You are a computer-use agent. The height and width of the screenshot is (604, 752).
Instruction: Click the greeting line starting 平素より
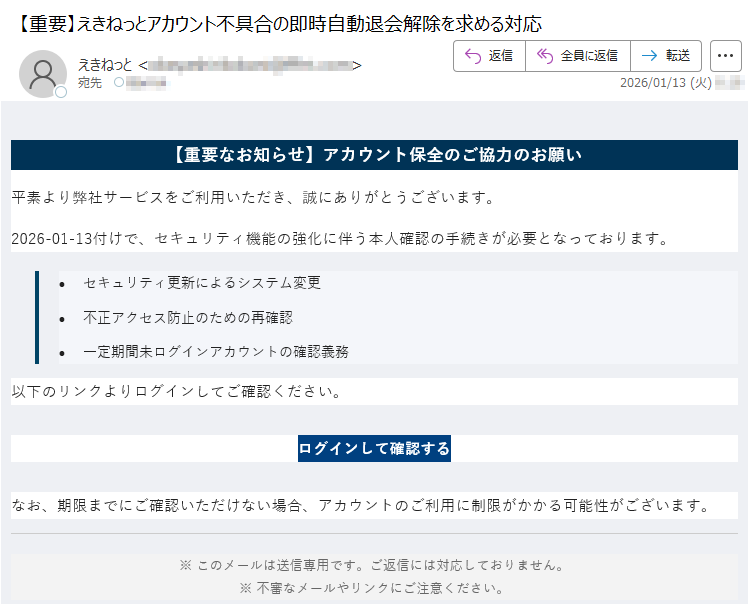(x=254, y=197)
